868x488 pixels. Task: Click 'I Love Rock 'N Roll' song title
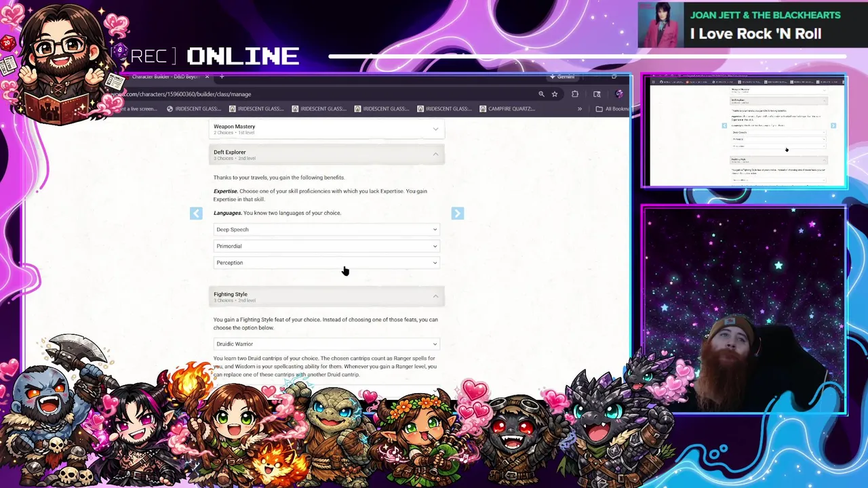(755, 34)
